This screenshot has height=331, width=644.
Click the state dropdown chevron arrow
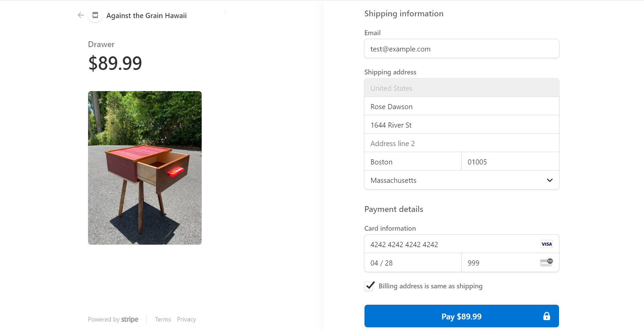549,180
